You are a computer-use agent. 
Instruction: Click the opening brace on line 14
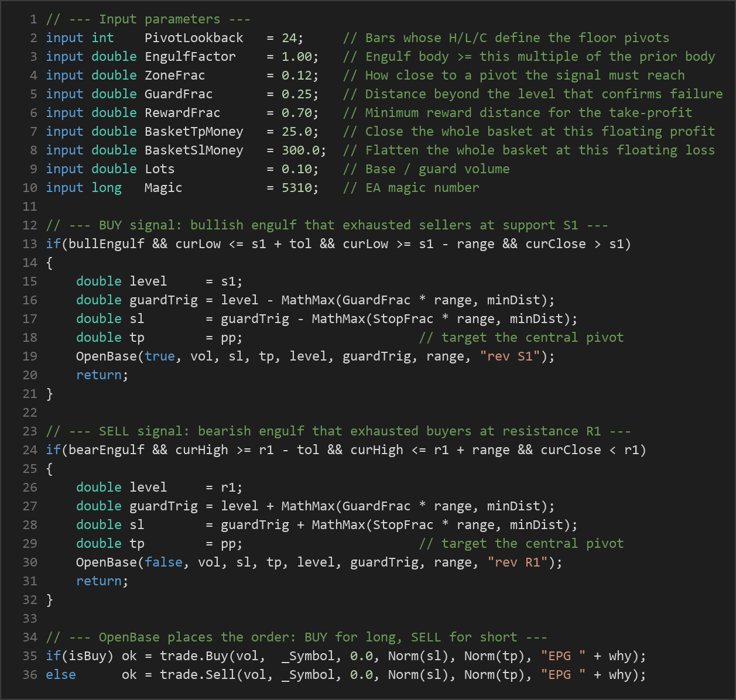pos(49,262)
